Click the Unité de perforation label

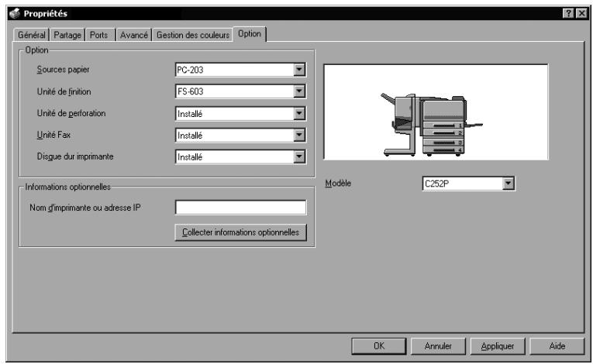[71, 113]
